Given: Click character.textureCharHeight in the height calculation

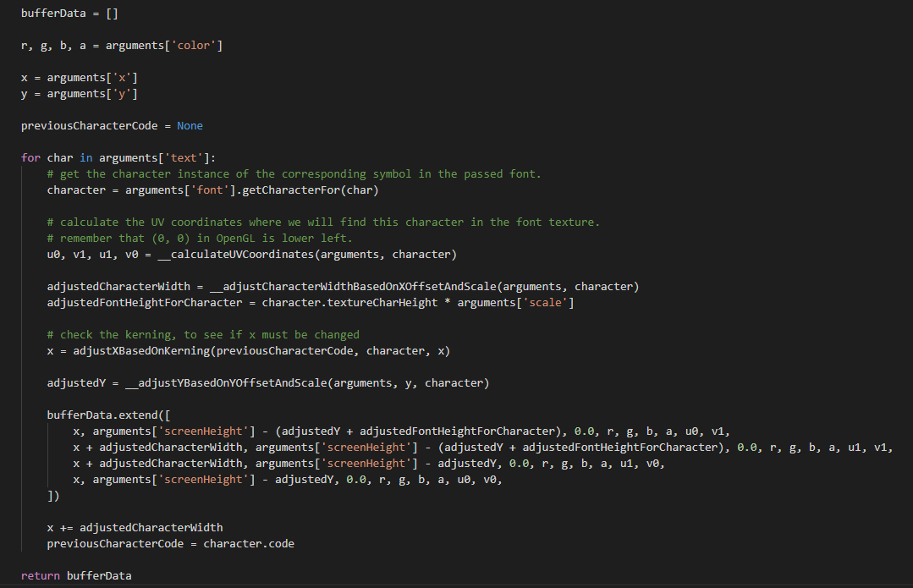Looking at the screenshot, I should click(x=349, y=303).
